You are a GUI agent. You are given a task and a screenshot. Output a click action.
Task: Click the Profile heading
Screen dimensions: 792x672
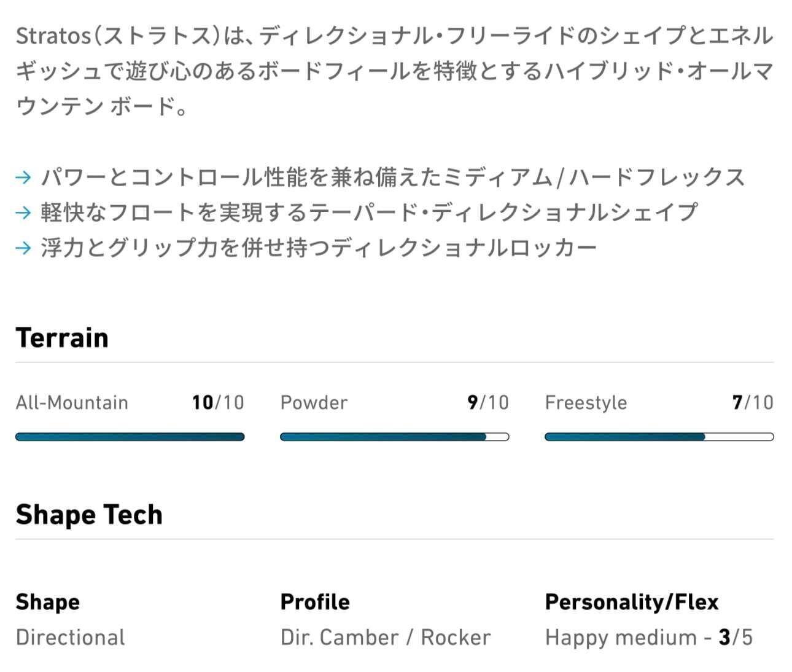click(315, 602)
